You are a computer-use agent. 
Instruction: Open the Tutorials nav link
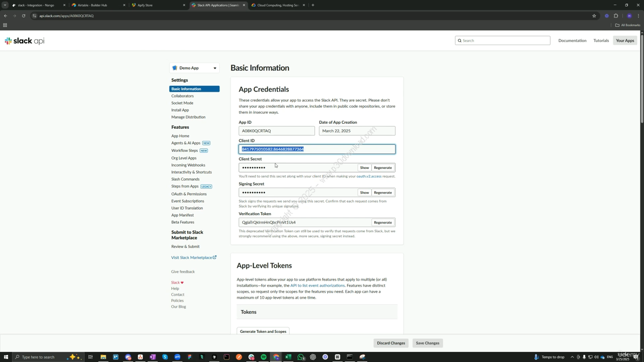[601, 41]
